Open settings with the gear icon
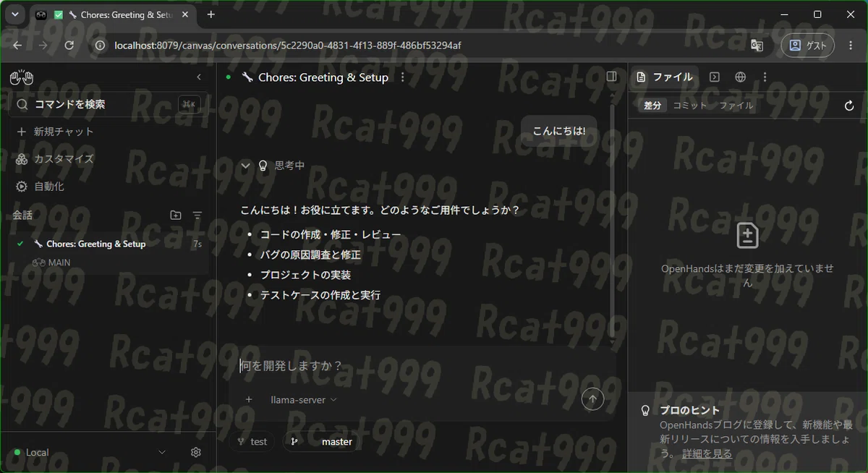Viewport: 868px width, 473px height. point(196,452)
